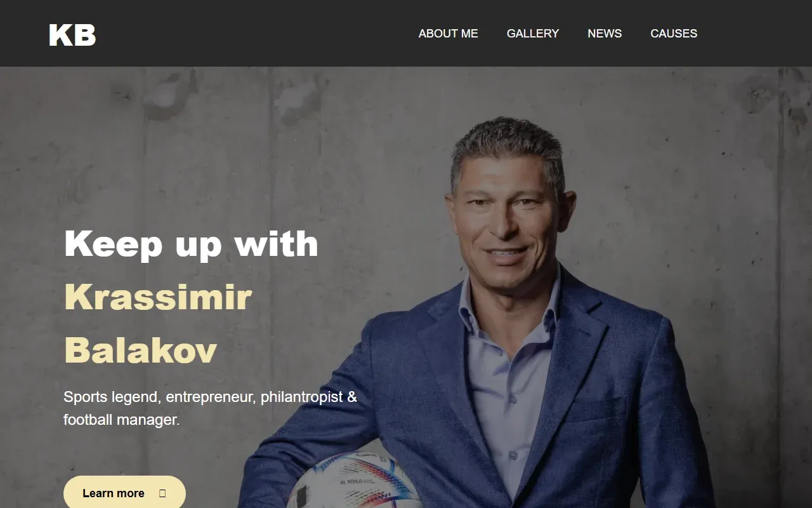Image resolution: width=812 pixels, height=508 pixels.
Task: Click the "football manager." text line
Action: coord(122,420)
